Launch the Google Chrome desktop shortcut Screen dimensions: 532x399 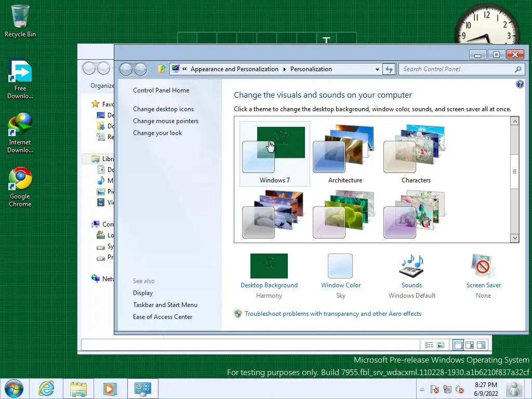click(x=20, y=187)
